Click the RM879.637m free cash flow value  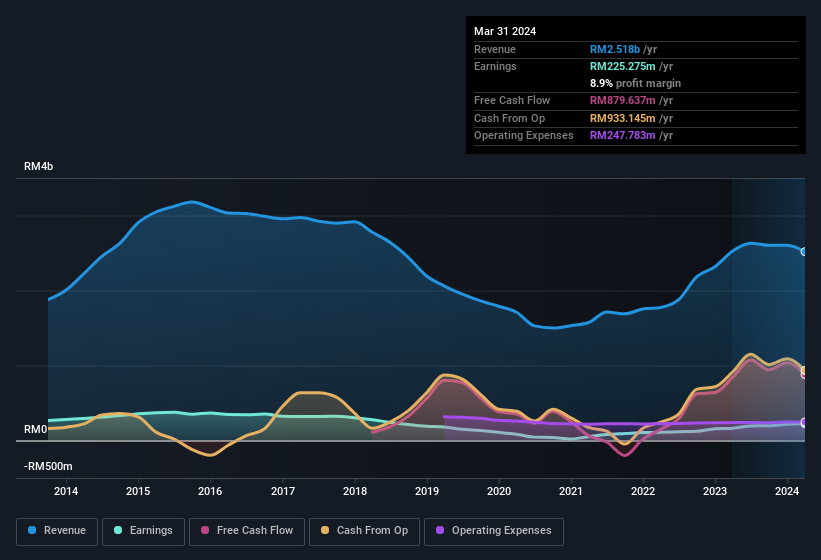623,100
